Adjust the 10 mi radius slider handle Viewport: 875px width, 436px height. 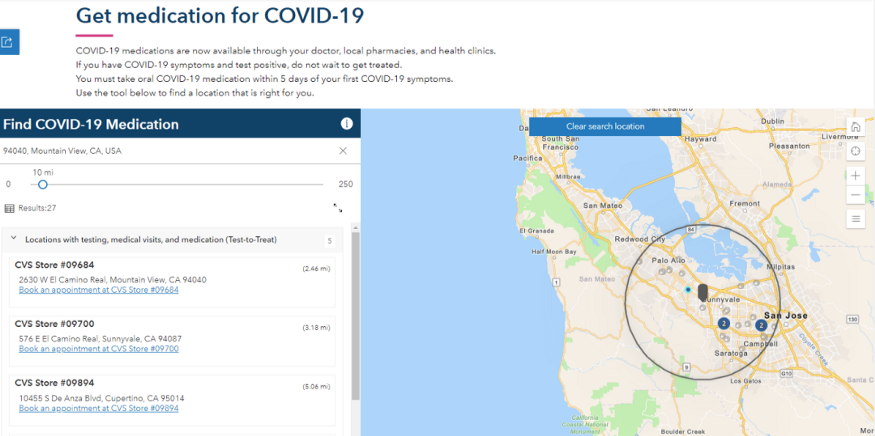42,184
